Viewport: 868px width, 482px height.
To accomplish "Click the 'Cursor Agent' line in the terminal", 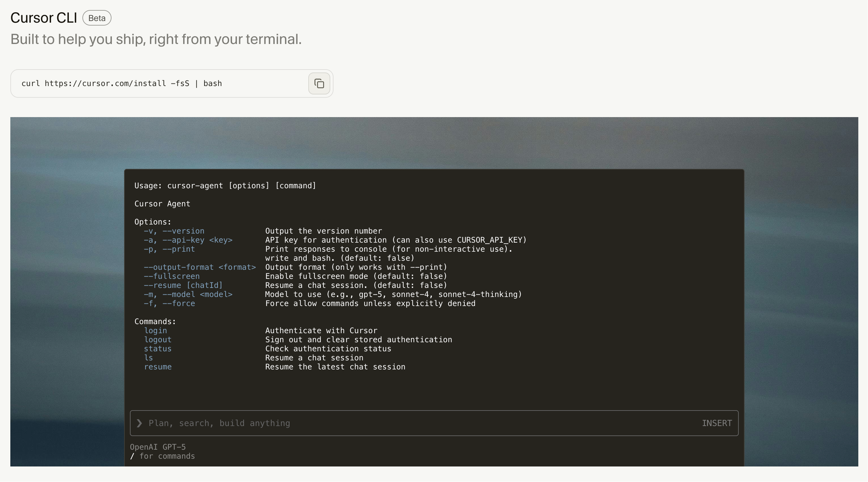I will 163,204.
